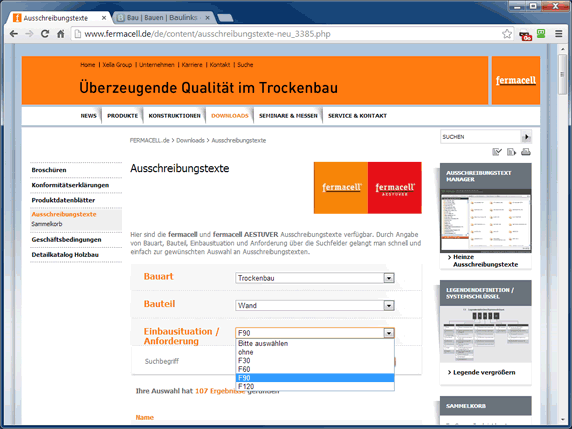Click the orange fermacell banner logo
This screenshot has width=572, height=429.
[341, 188]
